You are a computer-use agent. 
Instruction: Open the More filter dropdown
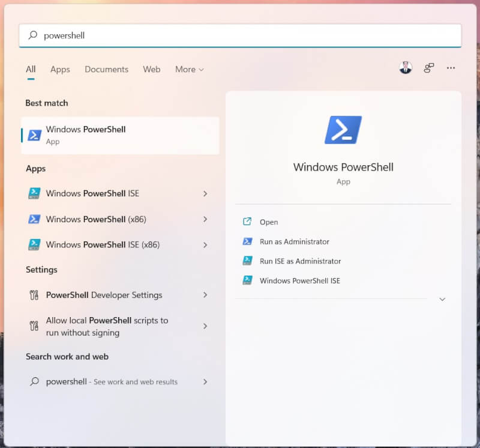[x=190, y=69]
